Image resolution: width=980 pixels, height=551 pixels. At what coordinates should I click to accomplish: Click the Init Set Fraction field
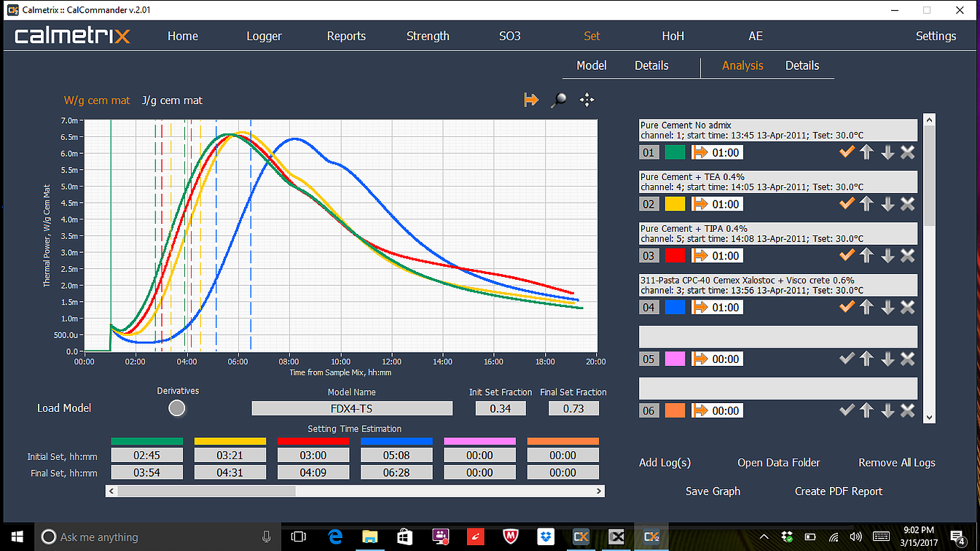pyautogui.click(x=500, y=409)
